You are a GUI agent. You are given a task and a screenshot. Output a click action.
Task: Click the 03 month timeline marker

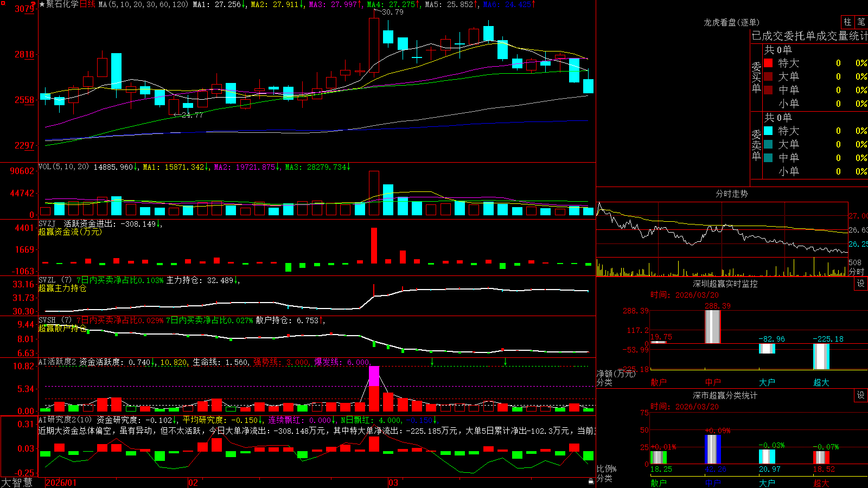(393, 483)
